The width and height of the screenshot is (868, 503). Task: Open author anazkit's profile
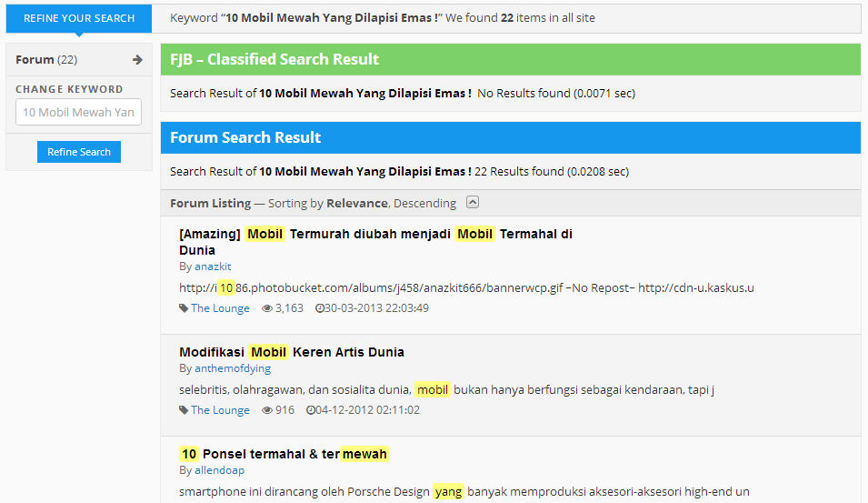(213, 267)
